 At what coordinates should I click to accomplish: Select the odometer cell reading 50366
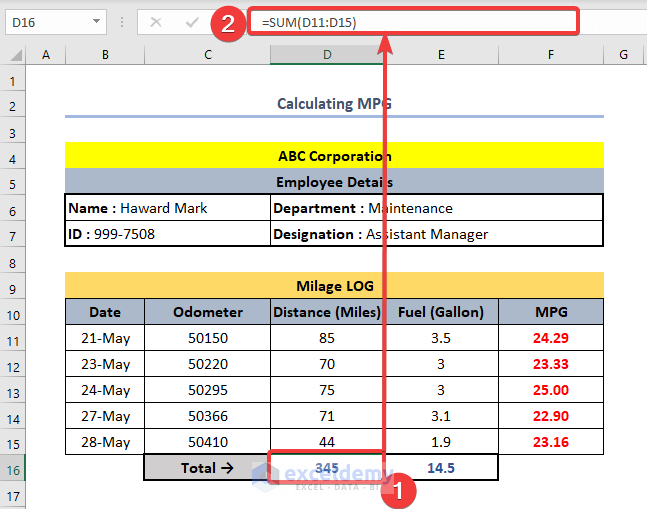pyautogui.click(x=207, y=416)
